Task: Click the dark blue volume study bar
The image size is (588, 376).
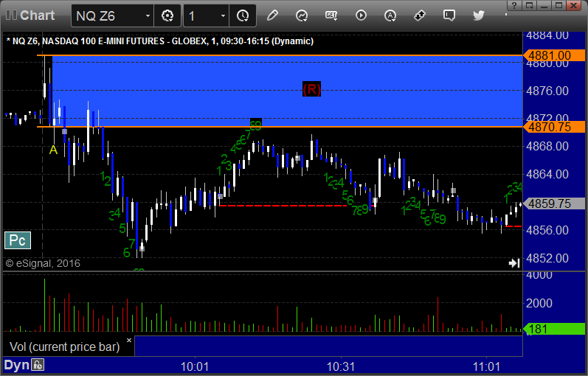Action: point(328,346)
